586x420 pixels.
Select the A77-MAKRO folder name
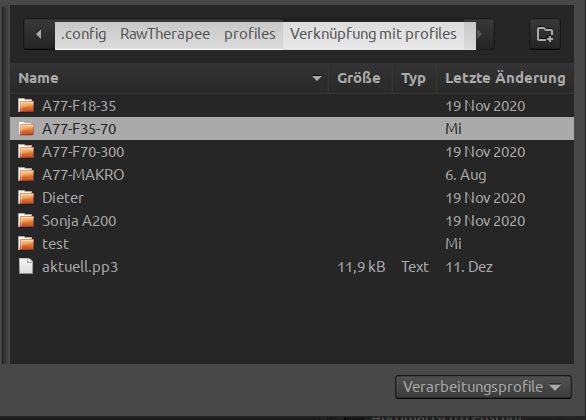(x=83, y=175)
